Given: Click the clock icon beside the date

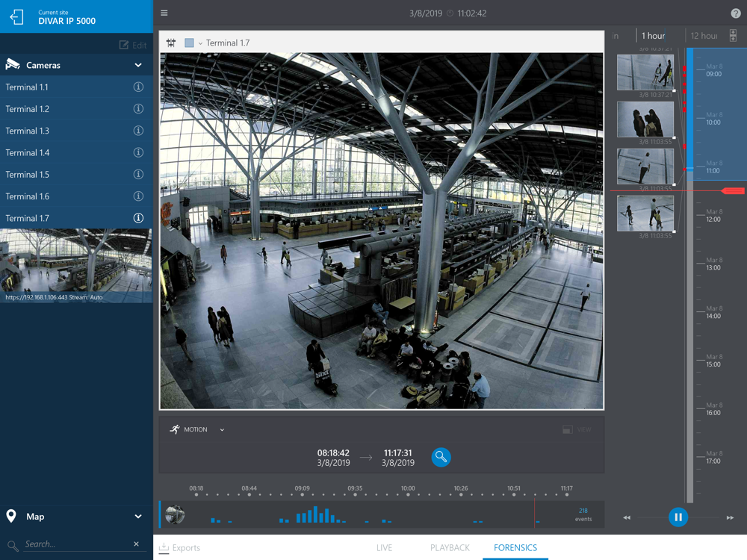Looking at the screenshot, I should click(450, 13).
